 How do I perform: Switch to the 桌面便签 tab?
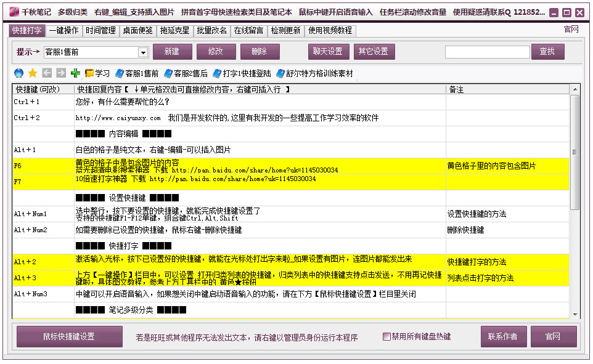[138, 31]
